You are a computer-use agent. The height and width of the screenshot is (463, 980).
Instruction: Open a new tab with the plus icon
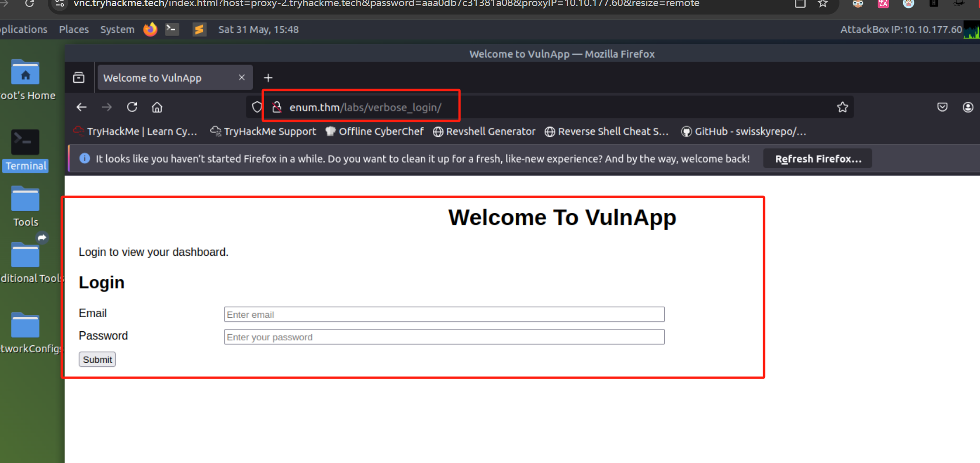[268, 78]
